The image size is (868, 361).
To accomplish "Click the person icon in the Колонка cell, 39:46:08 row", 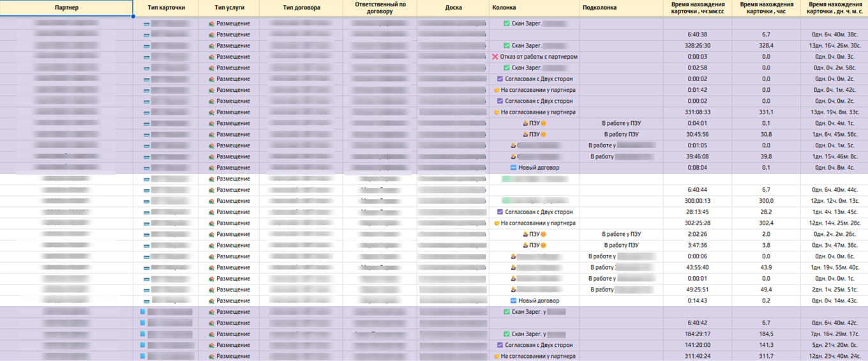I will (x=513, y=157).
